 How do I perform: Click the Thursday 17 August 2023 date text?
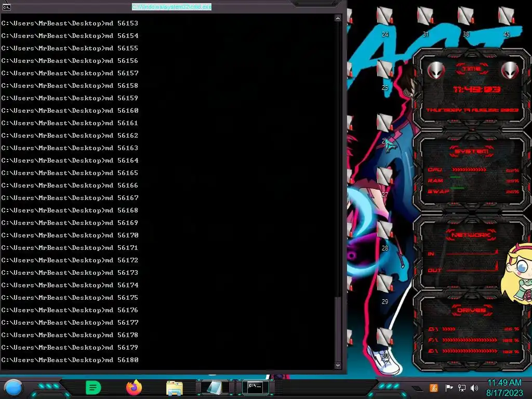[472, 110]
